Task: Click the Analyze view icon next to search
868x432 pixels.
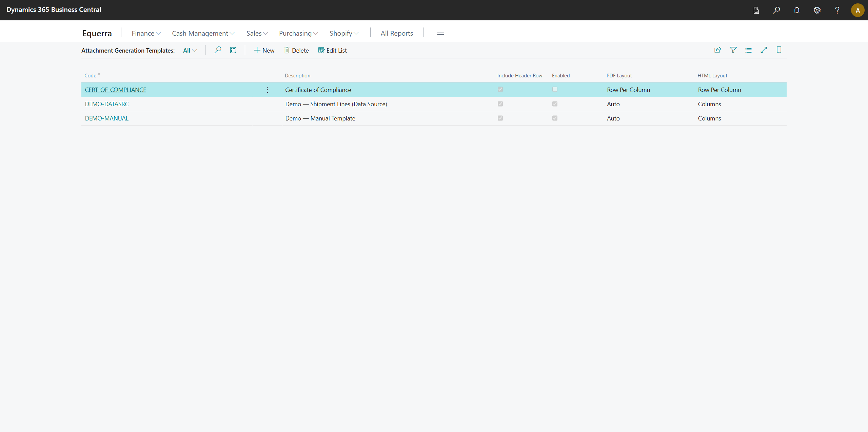Action: coord(233,50)
